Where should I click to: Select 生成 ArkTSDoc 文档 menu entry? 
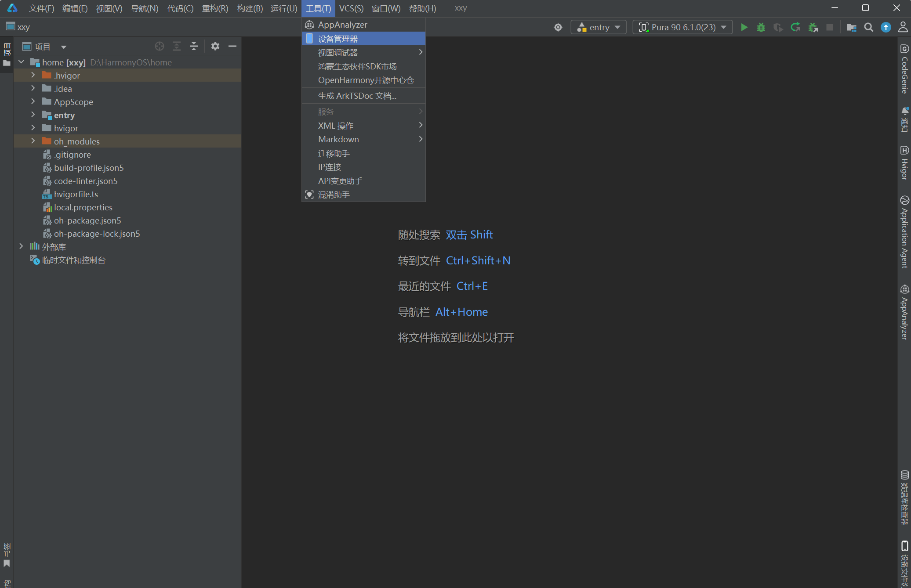(x=363, y=96)
